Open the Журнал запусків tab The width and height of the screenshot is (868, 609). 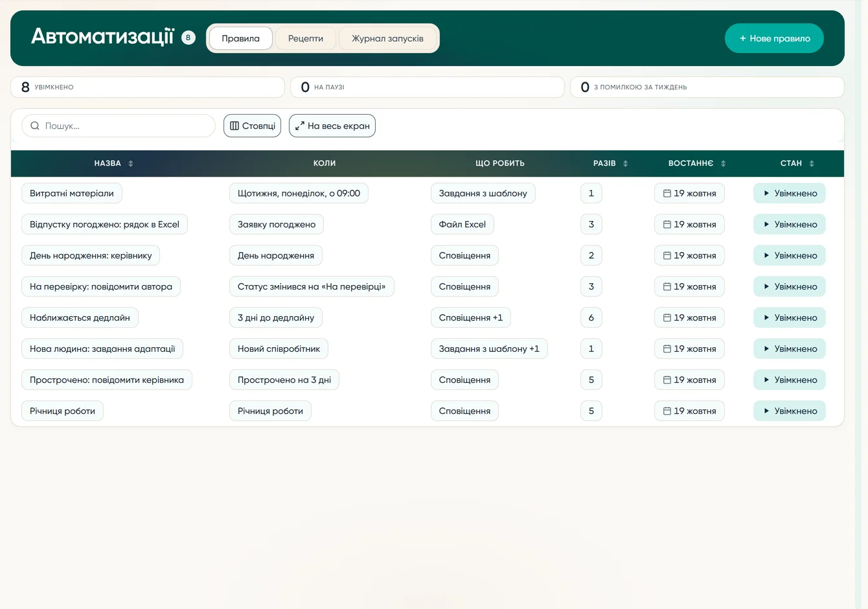[387, 38]
